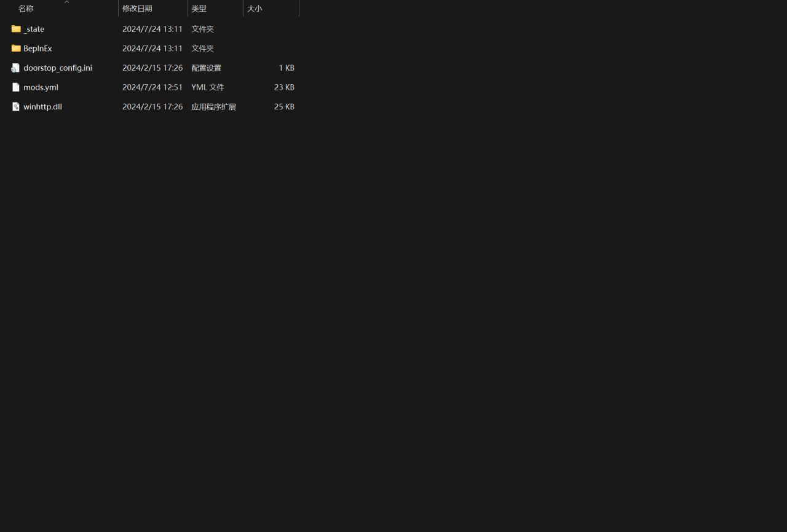
Task: Select the _state folder icon
Action: tap(16, 29)
